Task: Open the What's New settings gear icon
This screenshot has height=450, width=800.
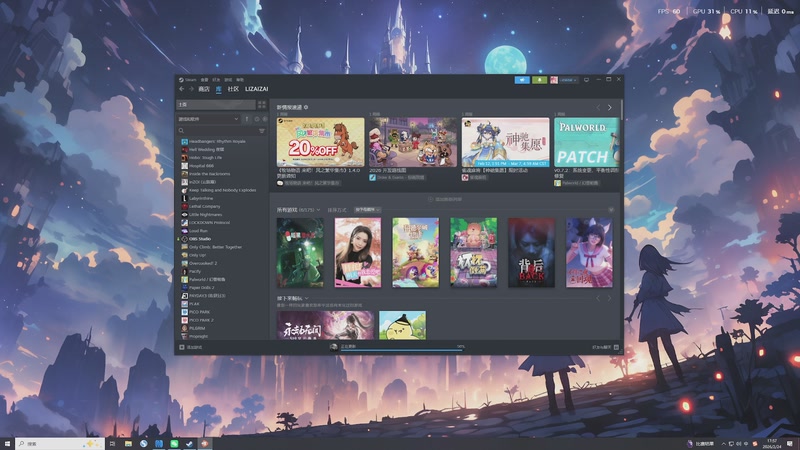Action: [306, 107]
